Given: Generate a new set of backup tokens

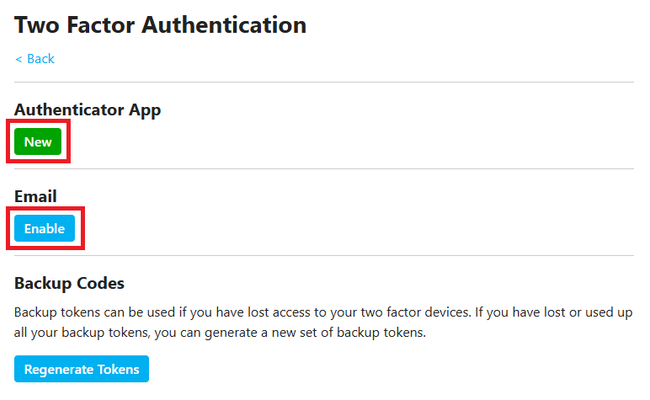Looking at the screenshot, I should click(81, 369).
